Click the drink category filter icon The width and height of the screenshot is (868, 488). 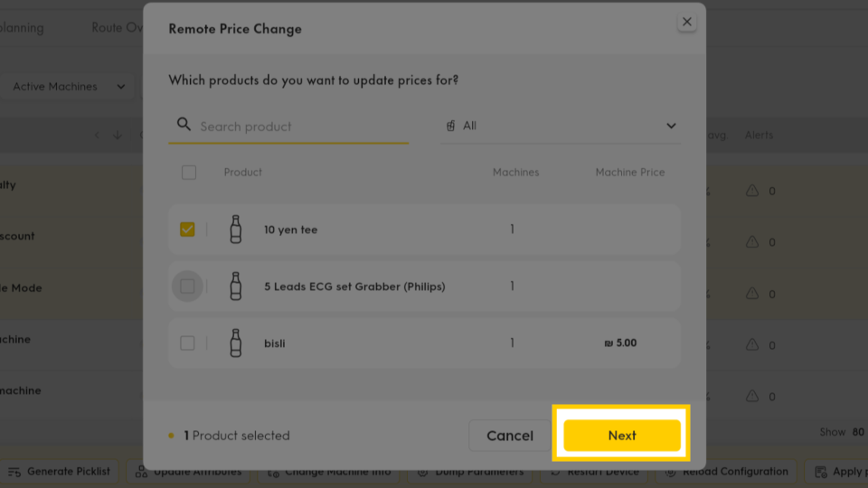tap(450, 126)
